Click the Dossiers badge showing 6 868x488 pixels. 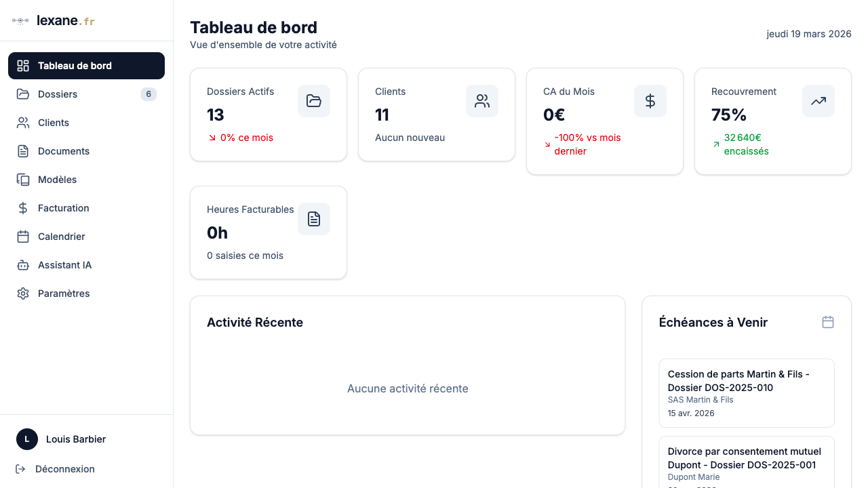tap(148, 94)
